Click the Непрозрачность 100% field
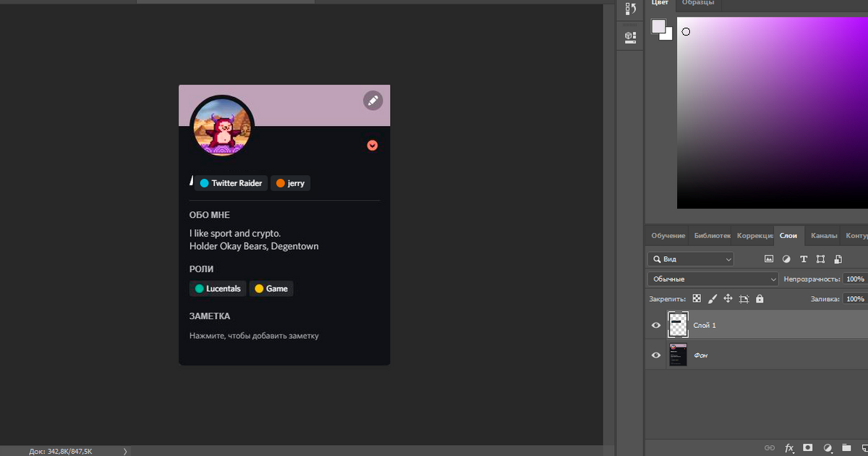This screenshot has width=868, height=456. click(855, 279)
